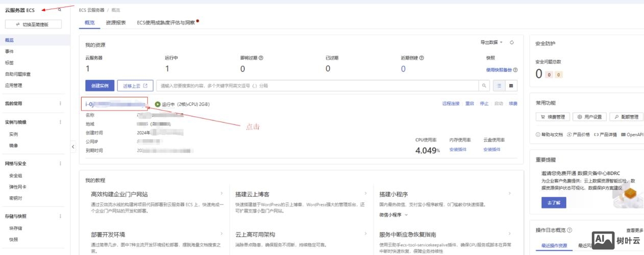Open the more-options dots next to 网络与安全
Screen dimensions: 644x255
(x=60, y=164)
